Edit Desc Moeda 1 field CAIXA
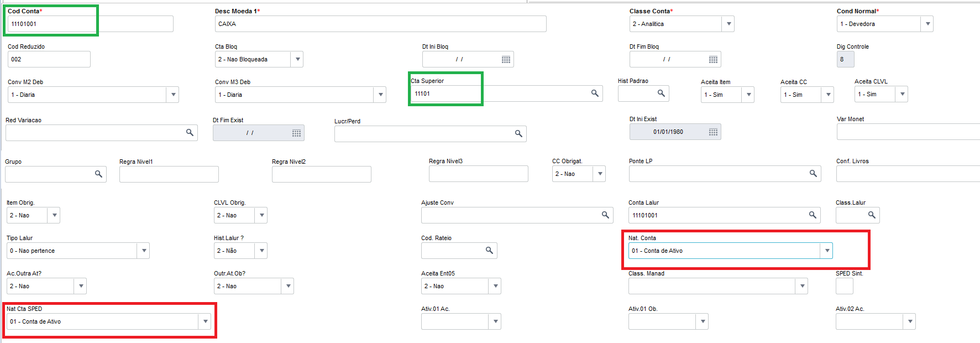Viewport: 980px width, 343px height. (381, 24)
